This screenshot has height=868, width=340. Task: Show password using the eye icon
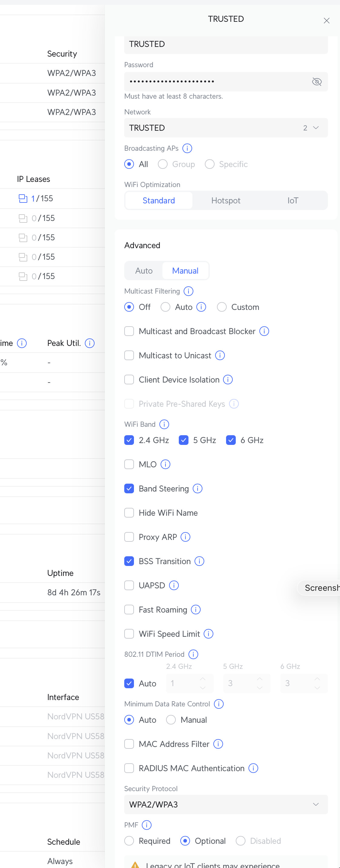[x=316, y=81]
